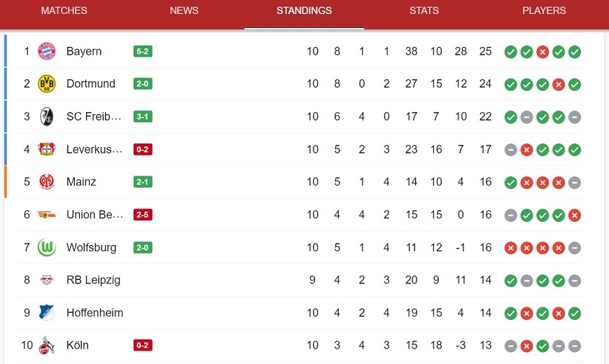This screenshot has width=609, height=364.
Task: Open the Wolfsburg team name link
Action: pos(91,248)
